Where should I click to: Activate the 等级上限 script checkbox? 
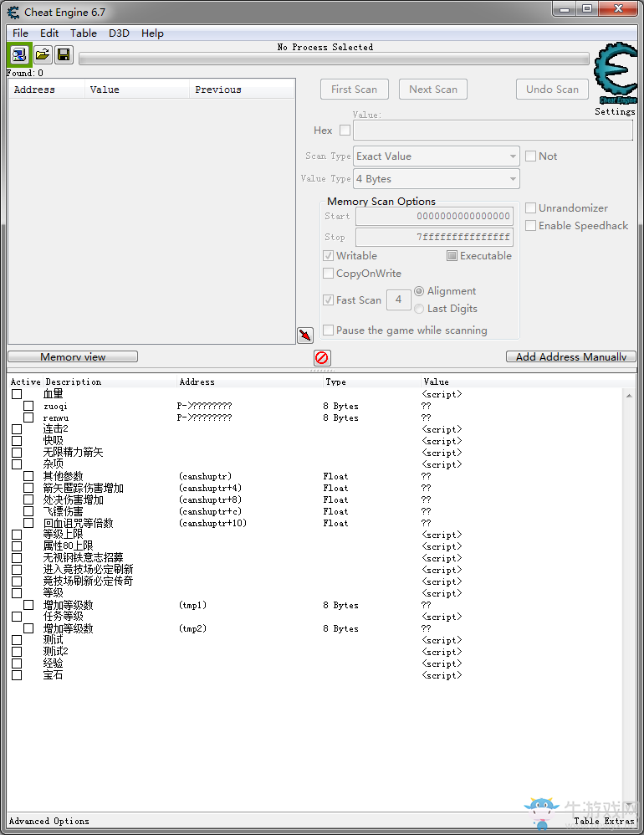click(17, 535)
